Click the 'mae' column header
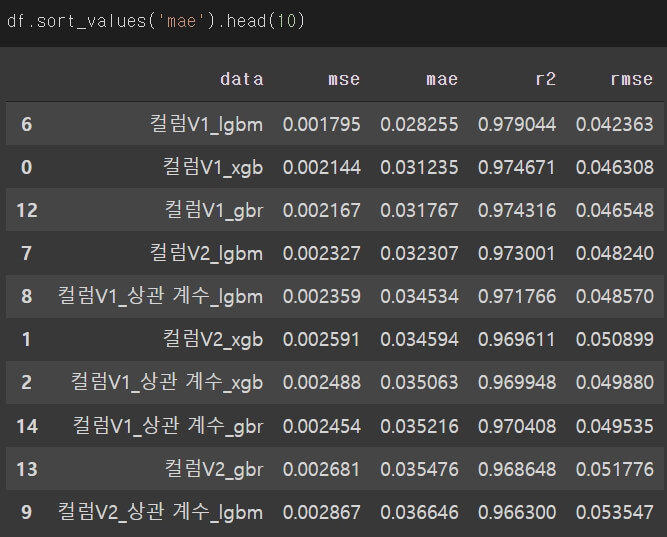This screenshot has height=537, width=667. pos(442,79)
